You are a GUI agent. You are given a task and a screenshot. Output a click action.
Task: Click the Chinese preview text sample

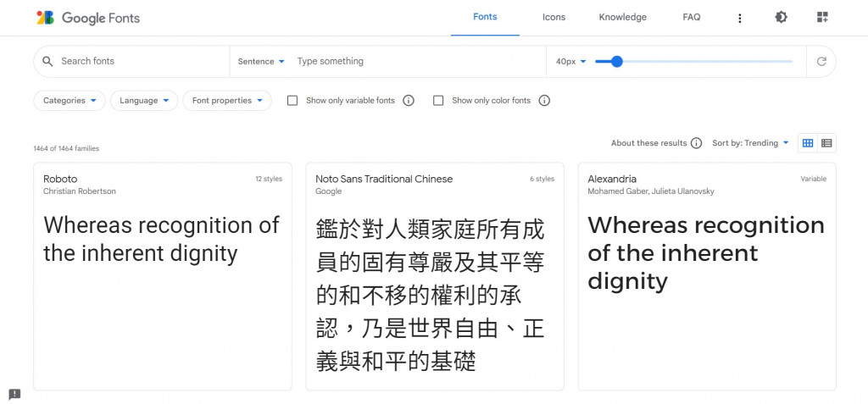(x=431, y=295)
